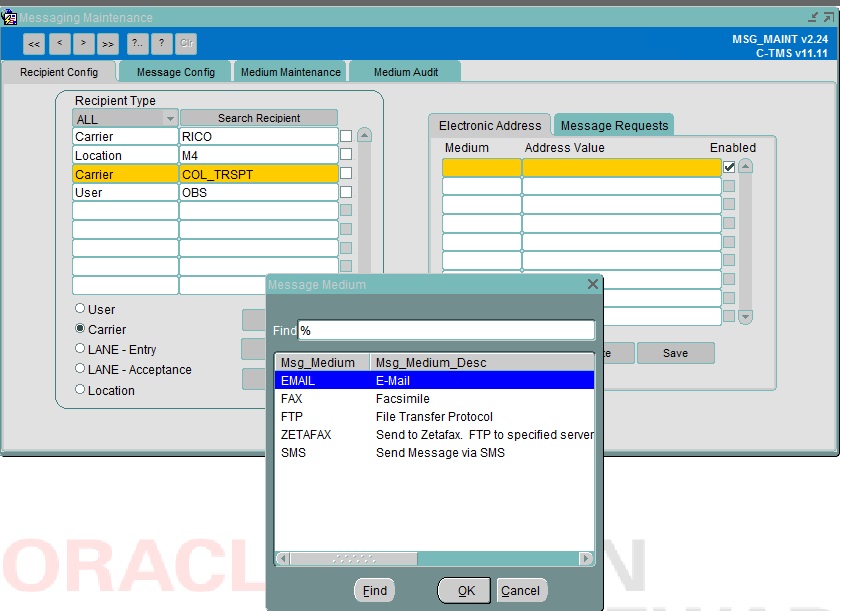842x611 pixels.
Task: Check the box for OBS row
Action: (x=346, y=192)
